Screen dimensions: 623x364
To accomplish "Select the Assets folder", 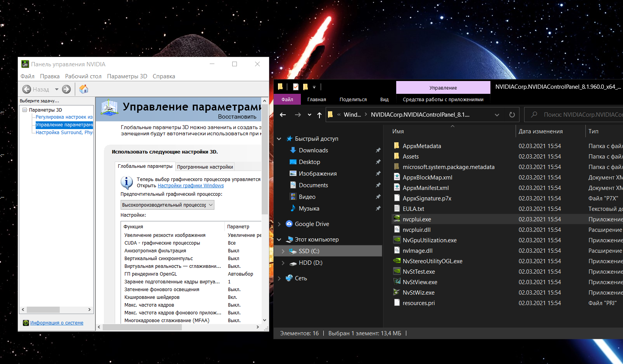I will click(411, 157).
